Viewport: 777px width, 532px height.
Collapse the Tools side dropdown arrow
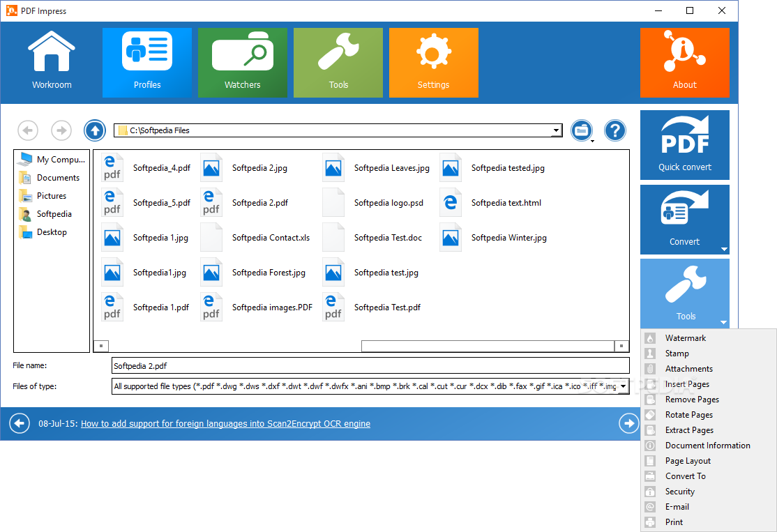723,322
